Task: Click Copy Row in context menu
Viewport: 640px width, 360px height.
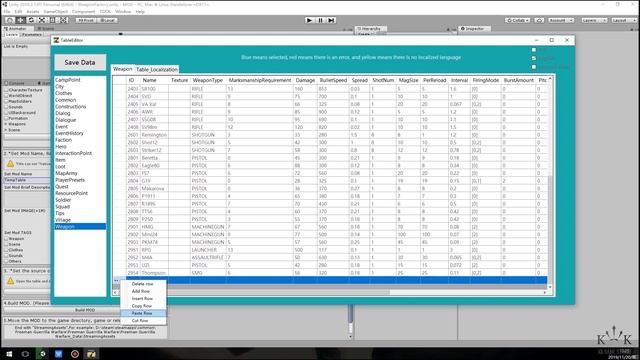Action: click(x=143, y=306)
